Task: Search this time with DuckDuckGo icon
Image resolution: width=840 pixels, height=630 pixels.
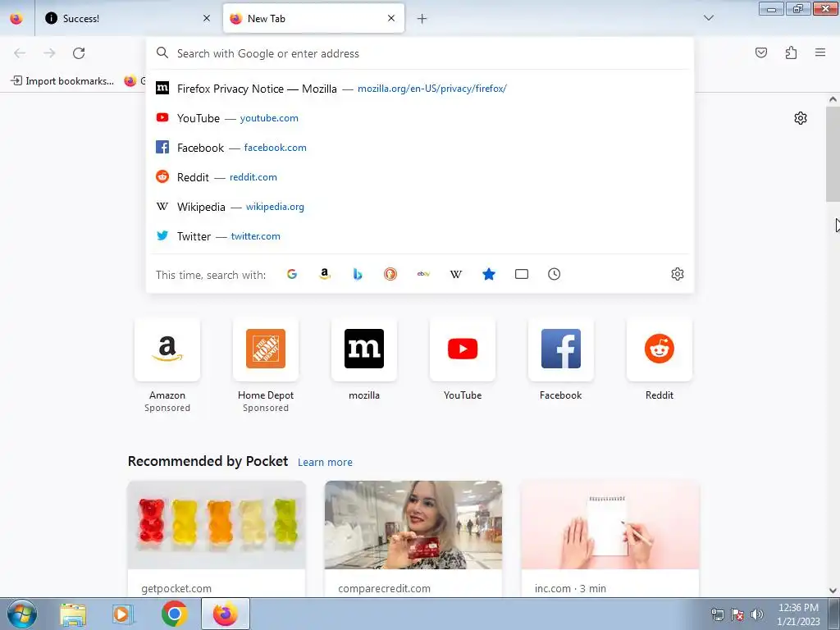Action: click(390, 274)
